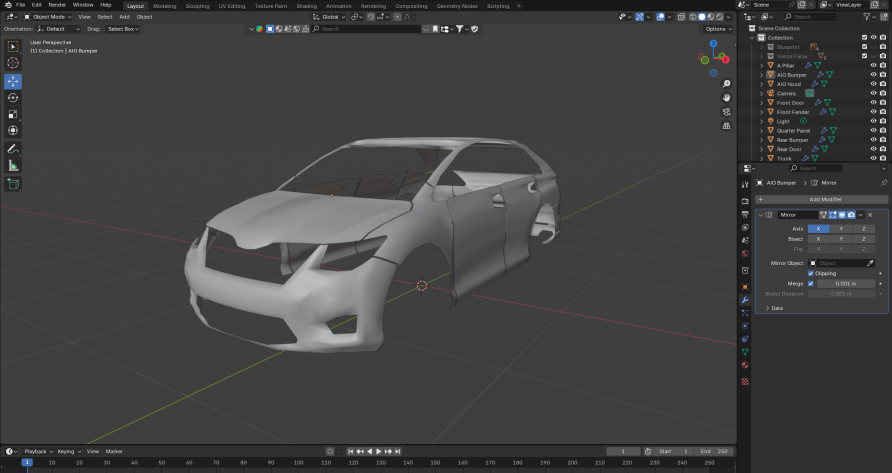Enable mirror on the Y axis
Image resolution: width=892 pixels, height=473 pixels.
tap(841, 229)
